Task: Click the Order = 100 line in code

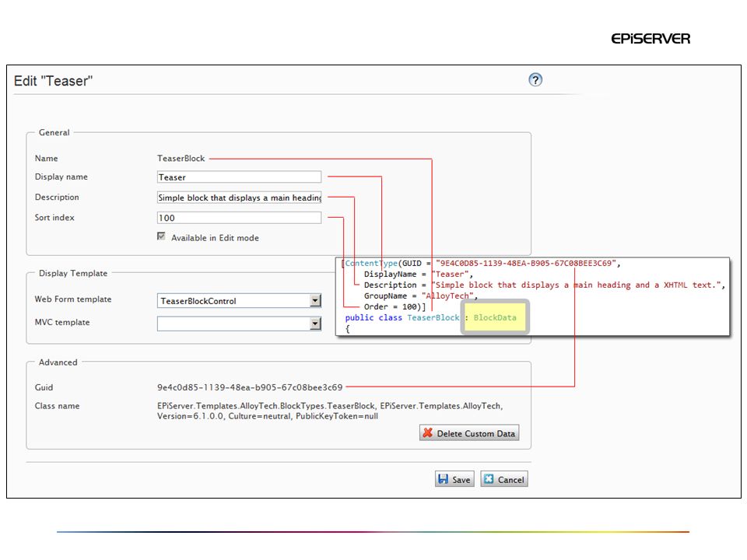Action: click(395, 306)
